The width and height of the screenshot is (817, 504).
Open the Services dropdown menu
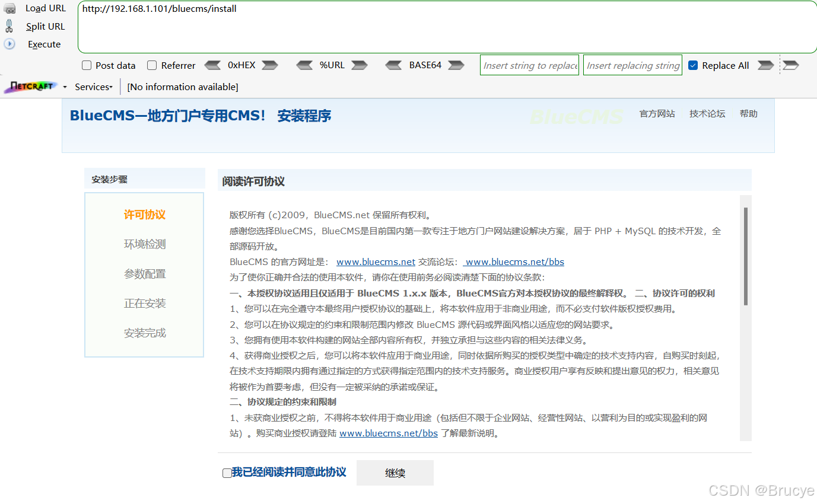94,87
